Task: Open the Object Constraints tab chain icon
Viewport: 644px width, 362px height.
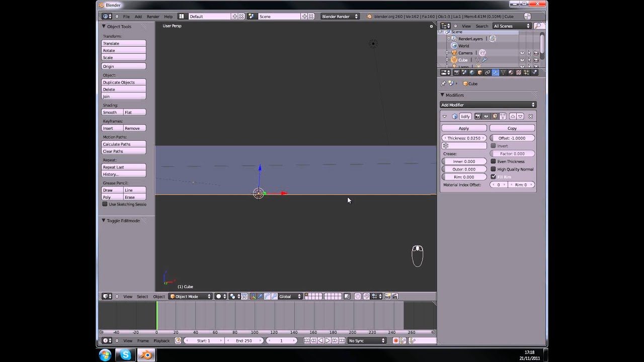Action: [x=488, y=72]
